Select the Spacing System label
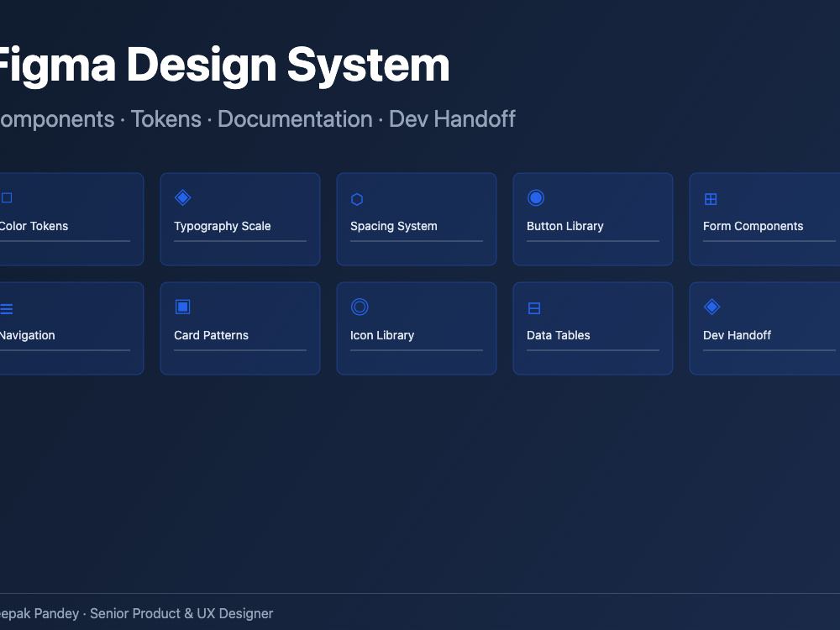The height and width of the screenshot is (630, 840). click(x=394, y=226)
